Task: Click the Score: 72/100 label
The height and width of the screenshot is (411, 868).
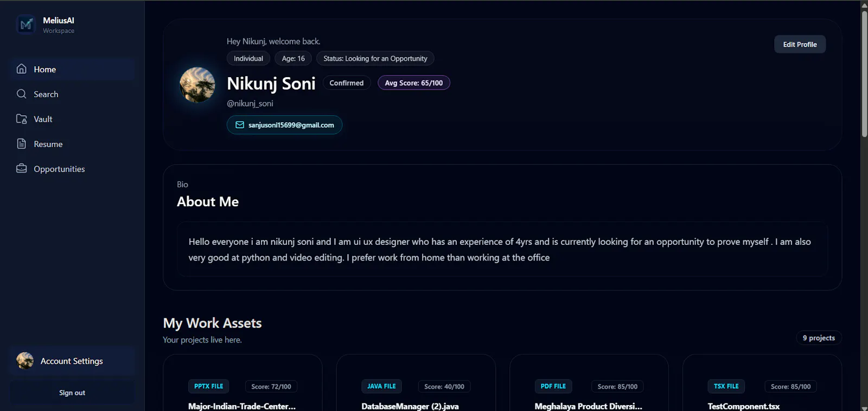Action: pyautogui.click(x=271, y=387)
